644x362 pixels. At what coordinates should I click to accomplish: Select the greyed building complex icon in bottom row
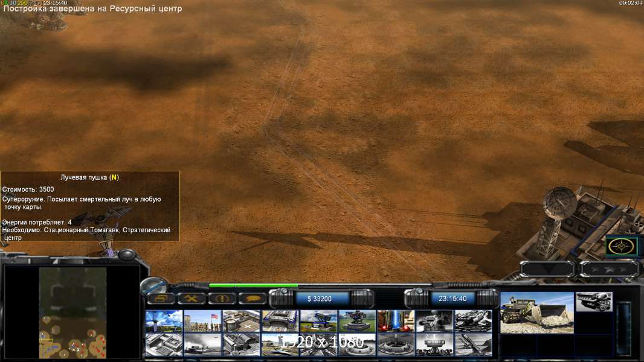(x=164, y=345)
